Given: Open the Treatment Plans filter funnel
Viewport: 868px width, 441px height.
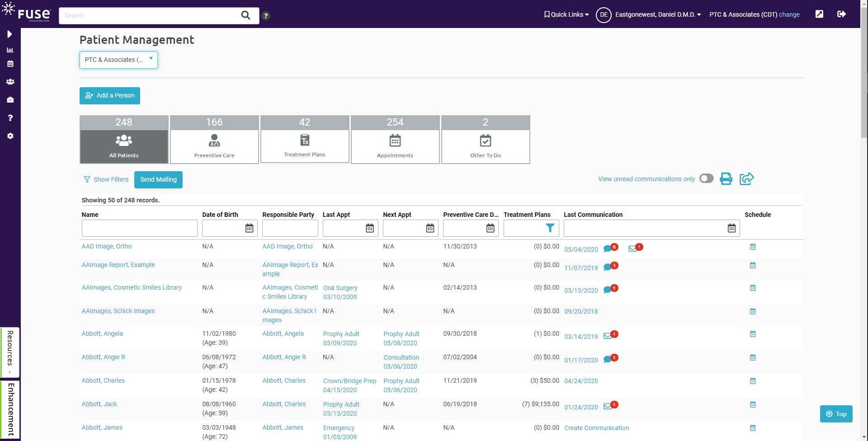Looking at the screenshot, I should tap(550, 228).
